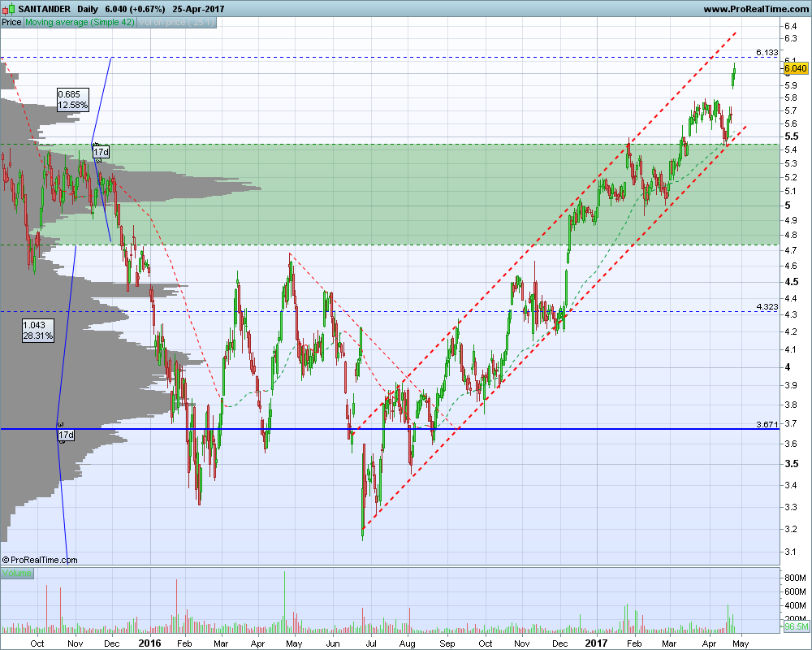Click the 6.4 price axis label
Image resolution: width=812 pixels, height=650 pixels.
(x=791, y=27)
